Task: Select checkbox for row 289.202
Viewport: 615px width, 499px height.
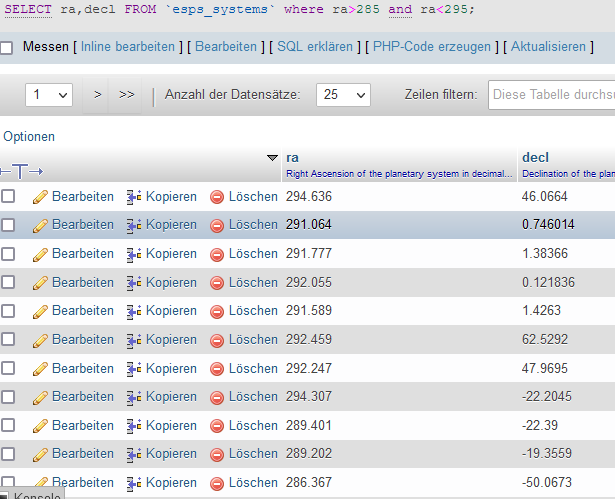Action: 7,454
